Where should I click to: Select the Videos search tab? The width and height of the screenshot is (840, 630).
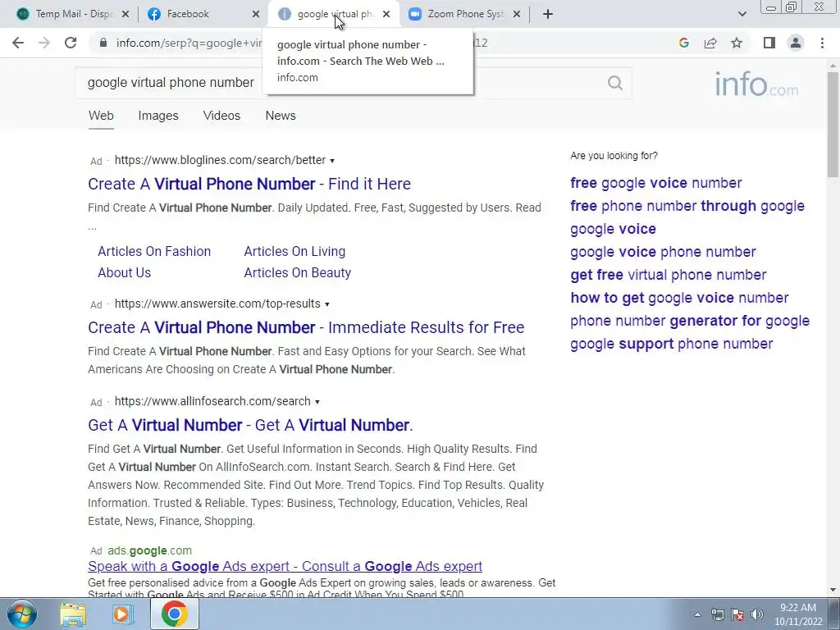tap(221, 116)
